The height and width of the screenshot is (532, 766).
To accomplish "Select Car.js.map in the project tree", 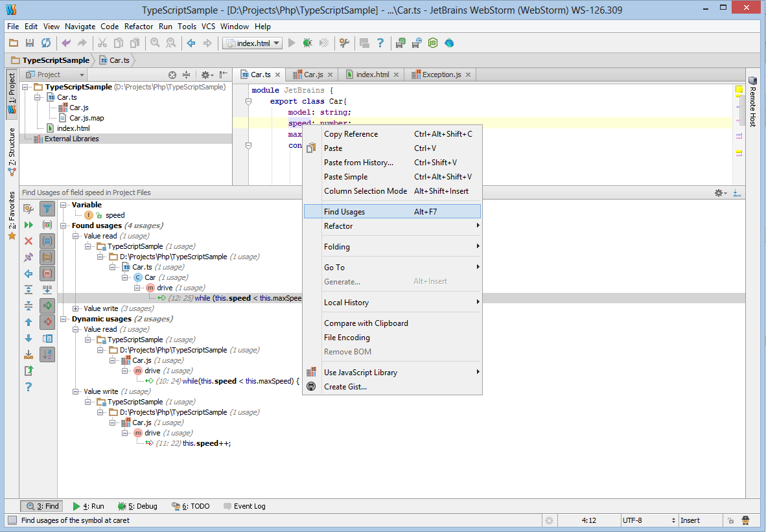I will click(86, 118).
